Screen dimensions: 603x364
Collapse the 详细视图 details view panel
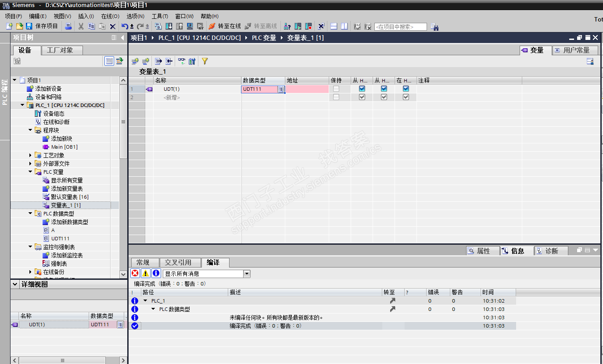(14, 284)
